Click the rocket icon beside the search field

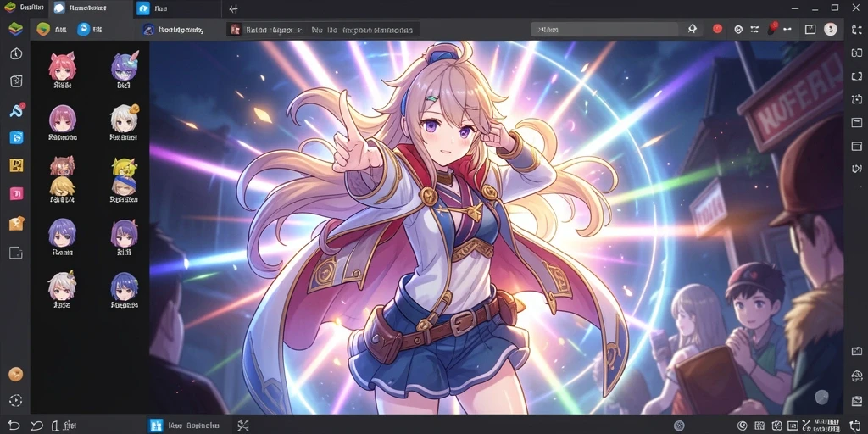coord(692,29)
